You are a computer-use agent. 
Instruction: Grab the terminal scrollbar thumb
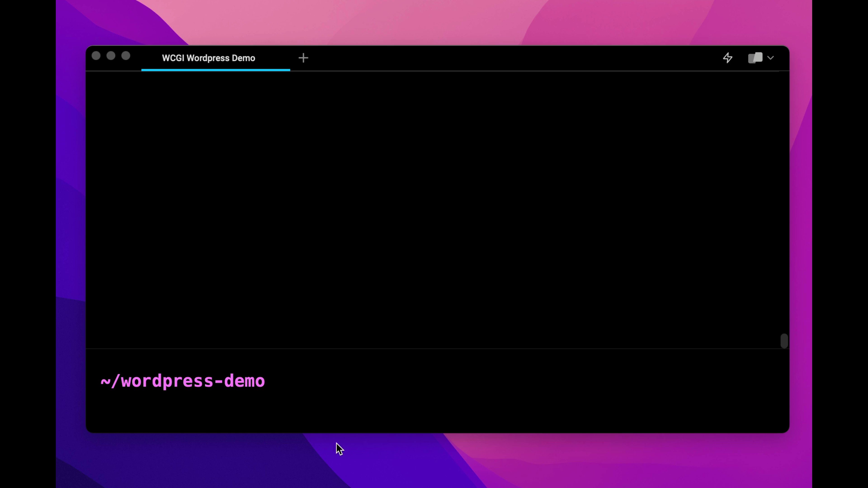tap(784, 341)
